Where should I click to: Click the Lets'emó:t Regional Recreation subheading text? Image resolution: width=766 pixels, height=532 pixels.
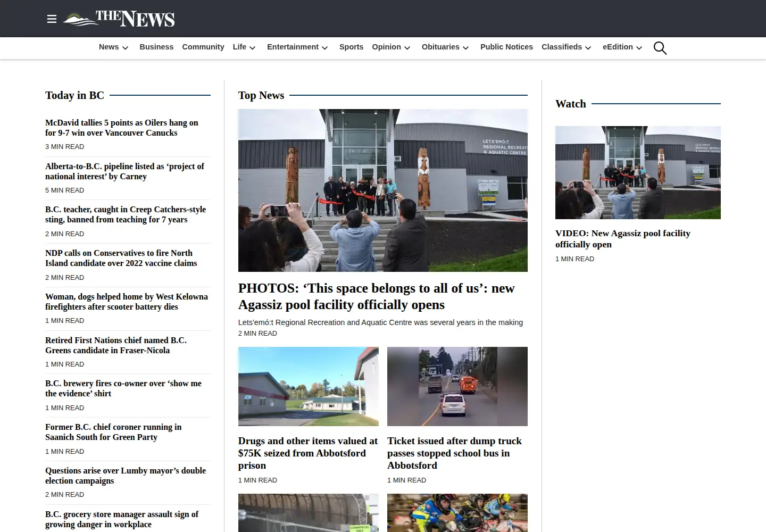380,322
